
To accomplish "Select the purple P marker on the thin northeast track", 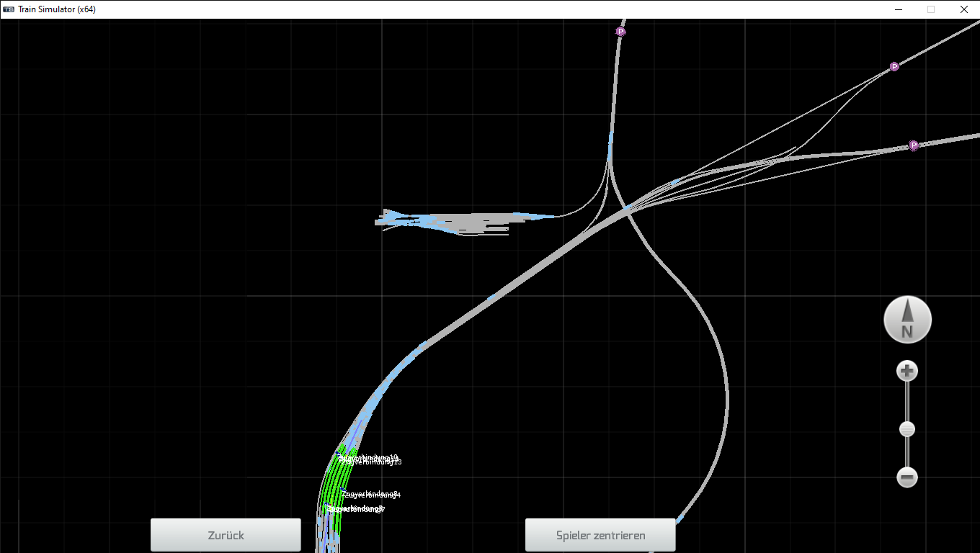I will tap(894, 66).
